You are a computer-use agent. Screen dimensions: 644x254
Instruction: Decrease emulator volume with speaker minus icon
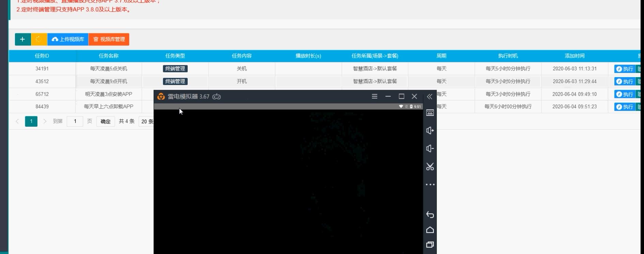tap(430, 149)
